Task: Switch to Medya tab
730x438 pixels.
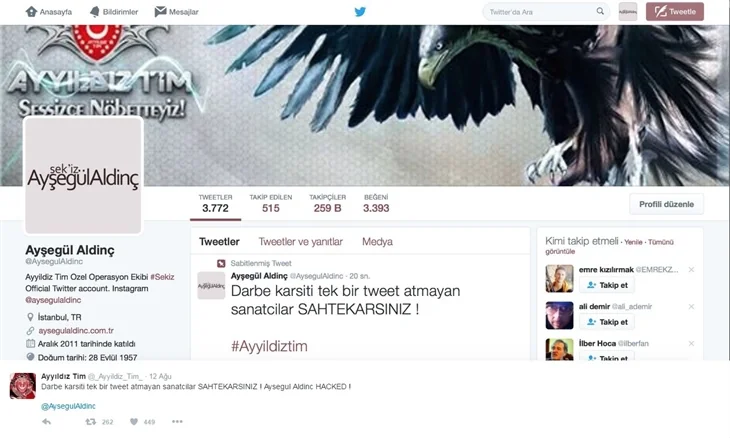Action: tap(377, 242)
